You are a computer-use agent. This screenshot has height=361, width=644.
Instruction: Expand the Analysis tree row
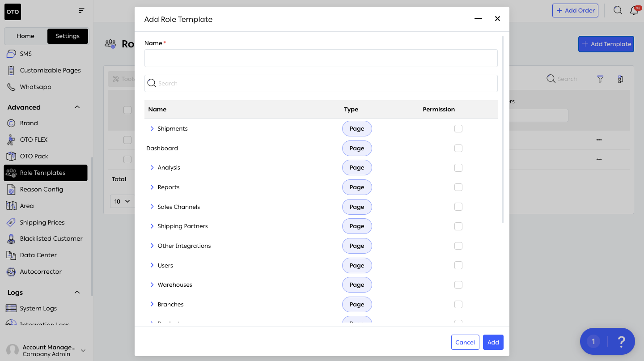pos(152,168)
